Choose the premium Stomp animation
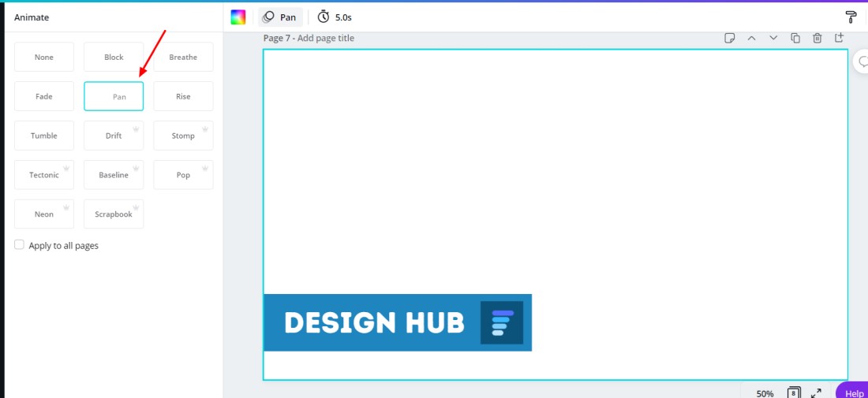Screen dimensions: 868x398 click(183, 136)
